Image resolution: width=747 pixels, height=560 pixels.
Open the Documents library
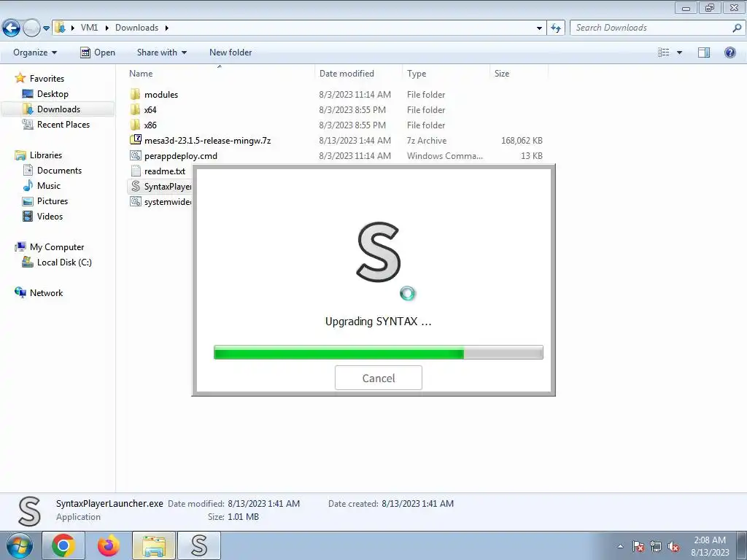pos(59,170)
